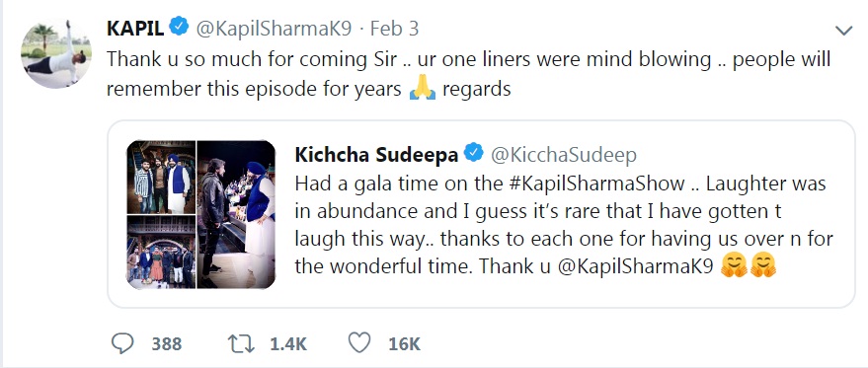
Task: Click KAPIL's blue verified badge
Action: click(179, 27)
